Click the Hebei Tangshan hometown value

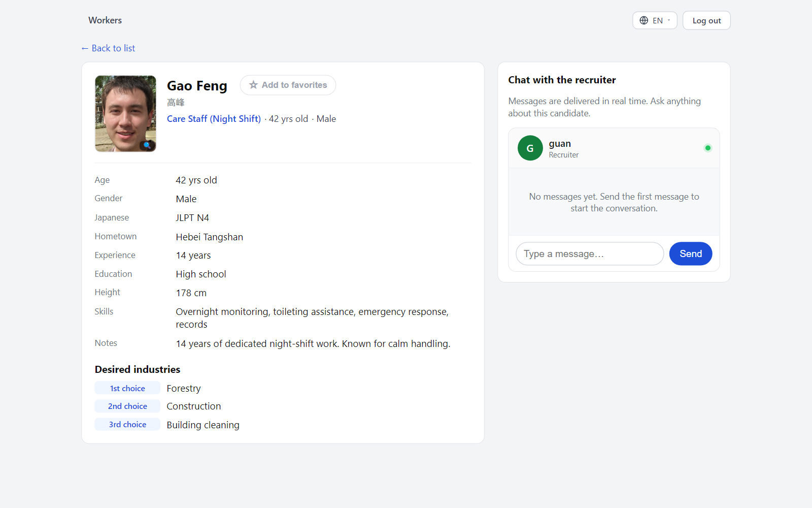pyautogui.click(x=210, y=237)
